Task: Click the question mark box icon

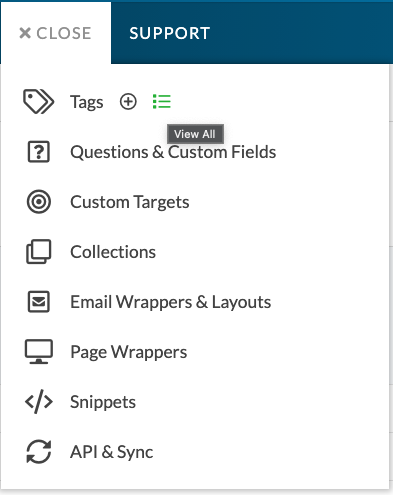Action: coord(39,152)
